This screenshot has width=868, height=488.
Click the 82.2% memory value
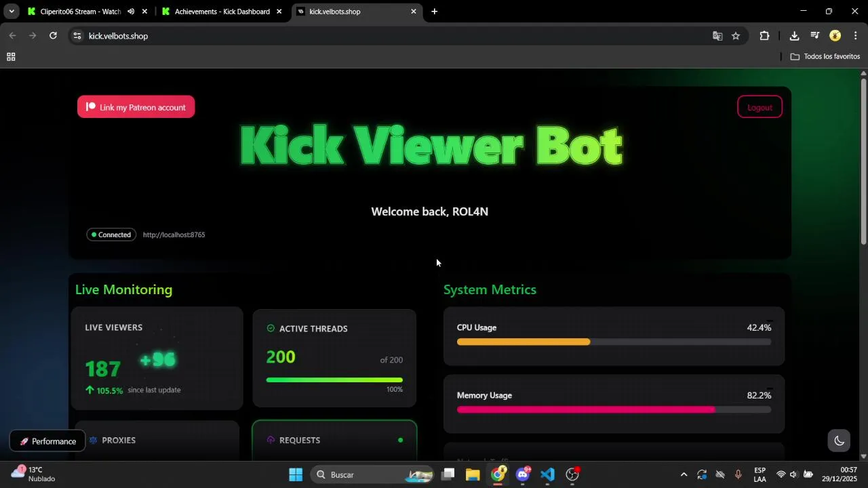coord(759,395)
